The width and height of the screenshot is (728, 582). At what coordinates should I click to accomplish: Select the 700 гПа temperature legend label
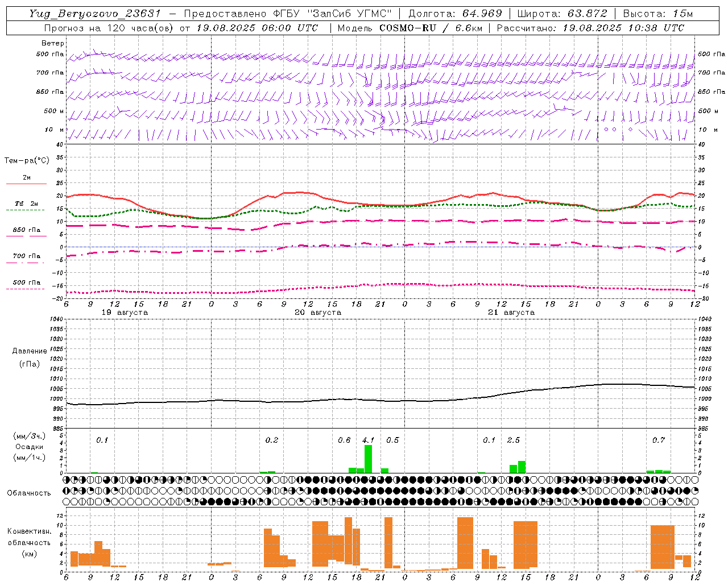click(27, 256)
